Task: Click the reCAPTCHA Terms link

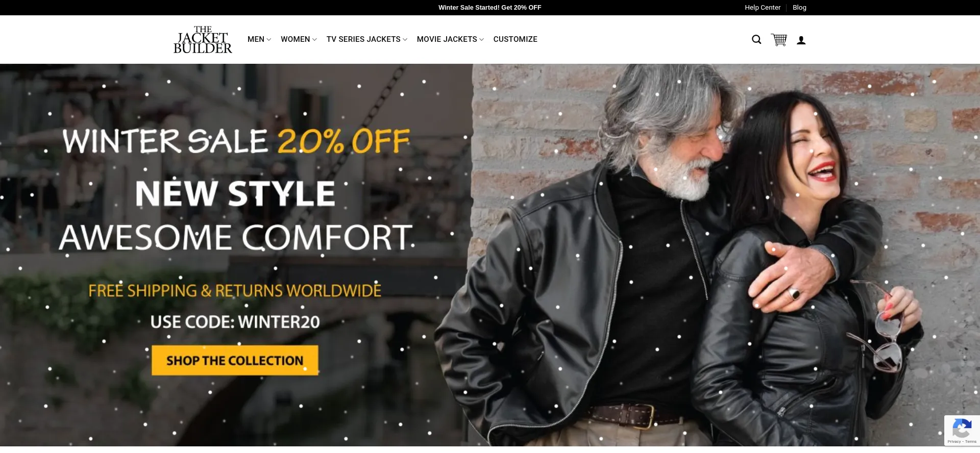Action: pyautogui.click(x=971, y=442)
